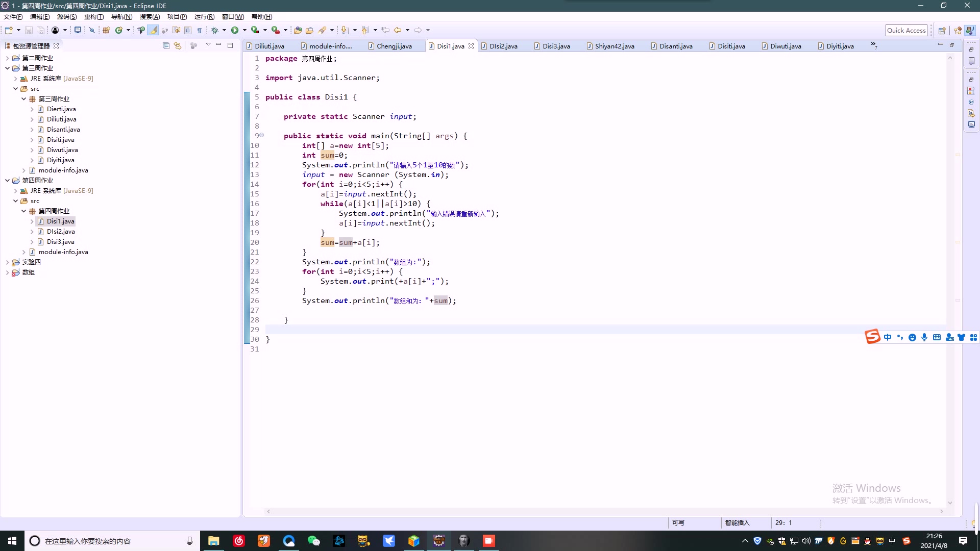Image resolution: width=980 pixels, height=551 pixels.
Task: Click the Quick Access search field
Action: click(906, 30)
